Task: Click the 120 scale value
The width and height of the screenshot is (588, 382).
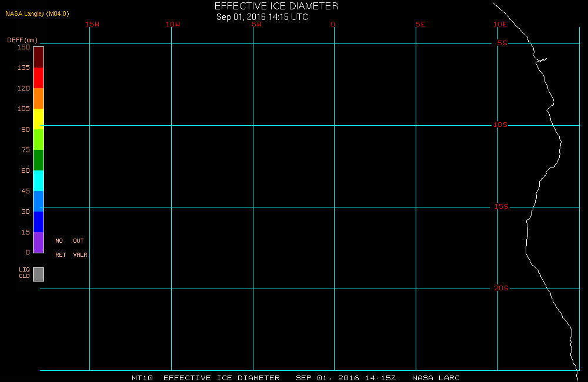Action: point(24,89)
